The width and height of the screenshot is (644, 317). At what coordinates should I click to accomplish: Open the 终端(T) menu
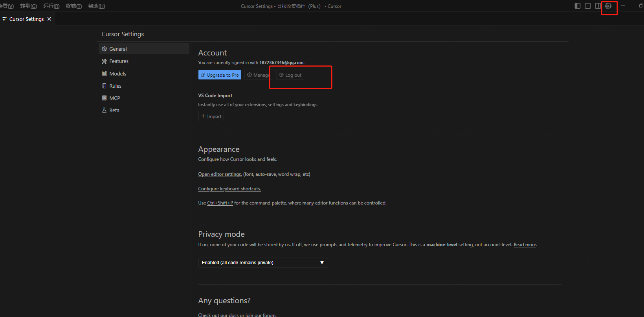coord(74,6)
